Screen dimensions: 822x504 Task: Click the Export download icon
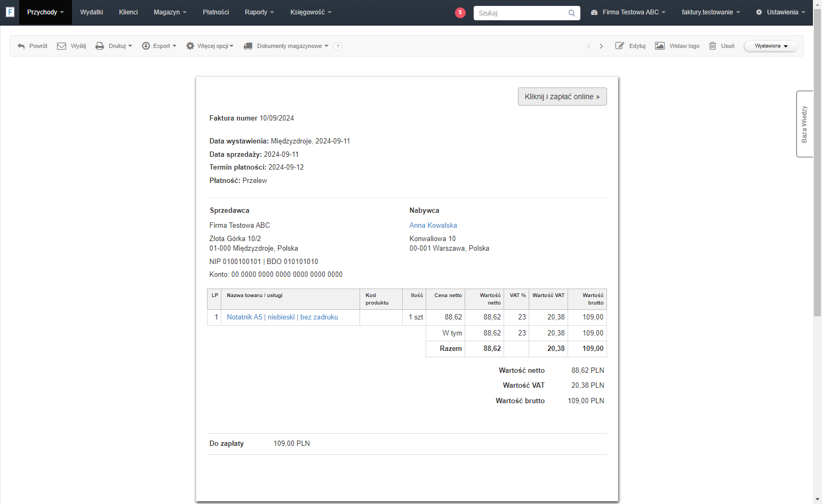146,46
